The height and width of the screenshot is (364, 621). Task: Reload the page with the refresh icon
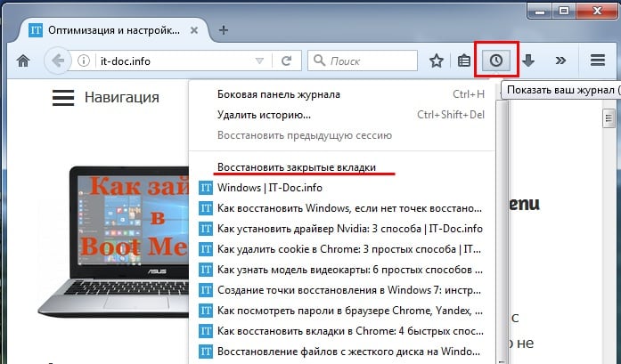pos(286,61)
